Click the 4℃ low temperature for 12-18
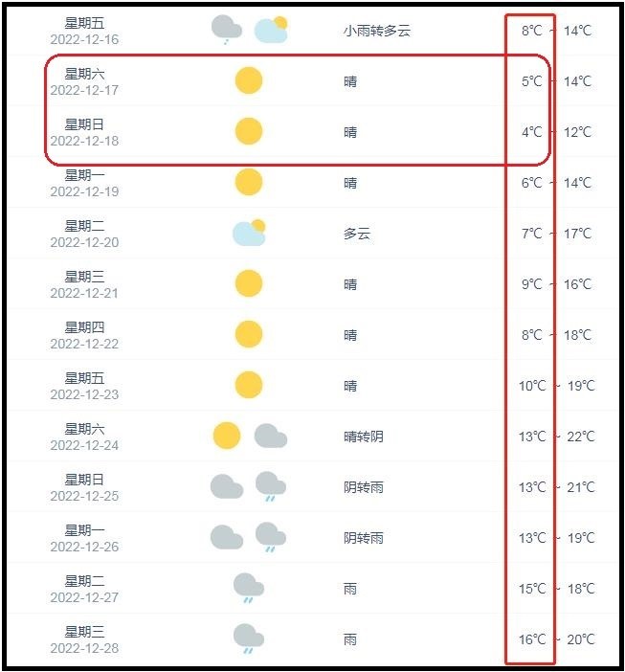The height and width of the screenshot is (672, 625). tap(531, 132)
